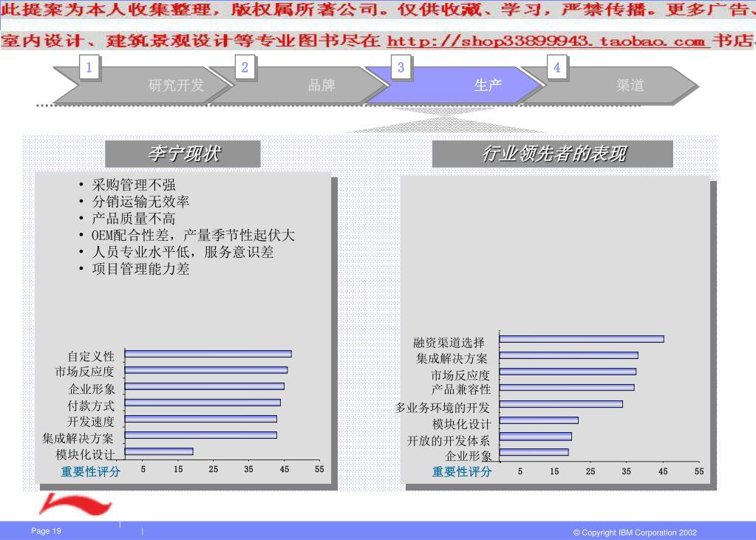The image size is (756, 540).
Task: Click the red Li-Ning logo
Action: tap(75, 505)
